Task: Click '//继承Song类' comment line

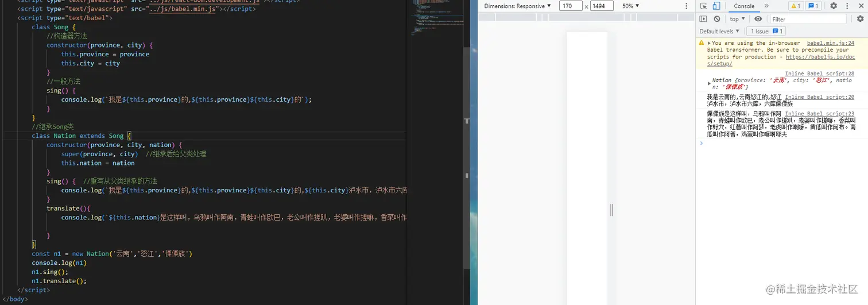Action: coord(53,126)
